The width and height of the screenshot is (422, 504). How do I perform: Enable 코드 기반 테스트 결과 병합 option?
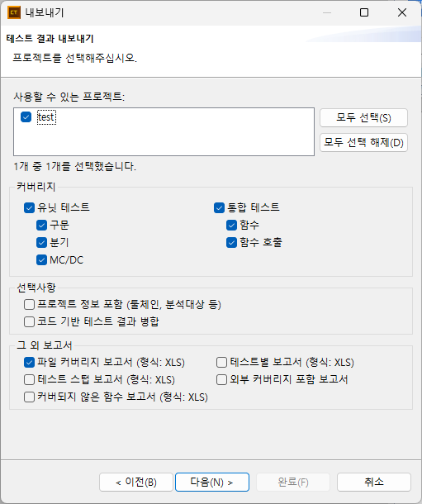pyautogui.click(x=29, y=321)
